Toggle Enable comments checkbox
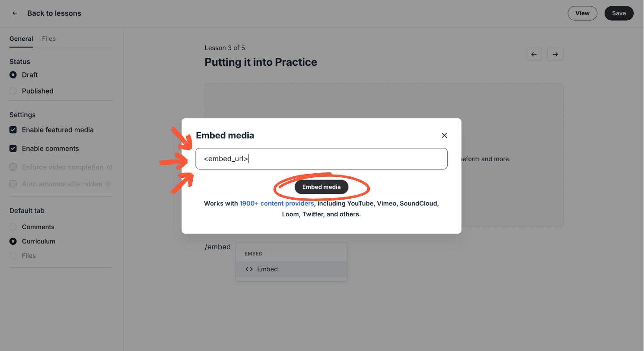 (x=13, y=149)
